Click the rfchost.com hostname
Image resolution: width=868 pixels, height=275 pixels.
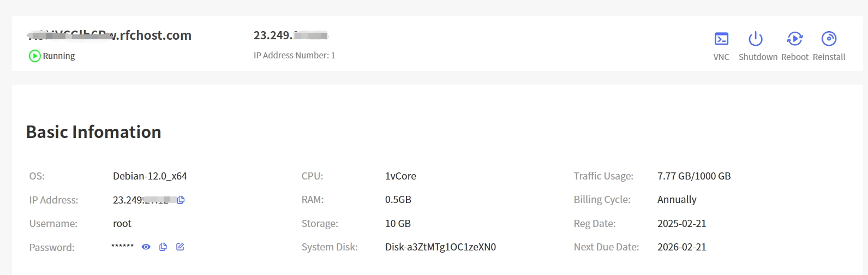(x=110, y=35)
